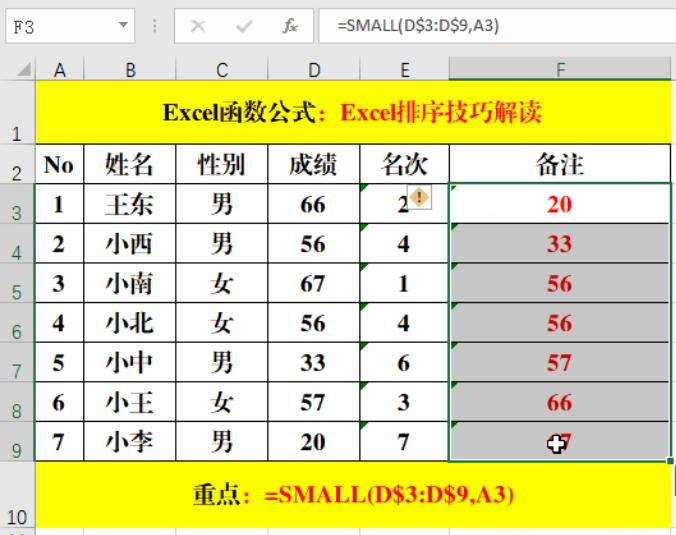Select row 2 header
Screen dimensions: 676x535
[x=17, y=164]
